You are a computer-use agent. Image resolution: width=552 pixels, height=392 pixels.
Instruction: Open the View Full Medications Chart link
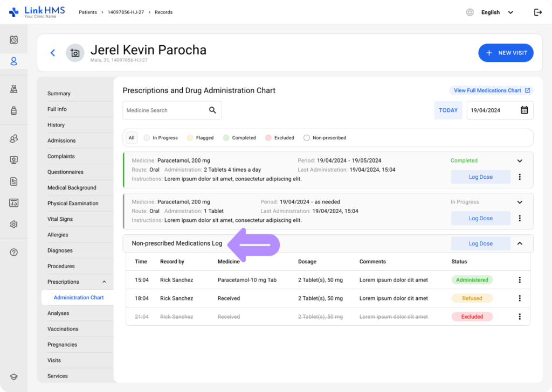tap(491, 90)
